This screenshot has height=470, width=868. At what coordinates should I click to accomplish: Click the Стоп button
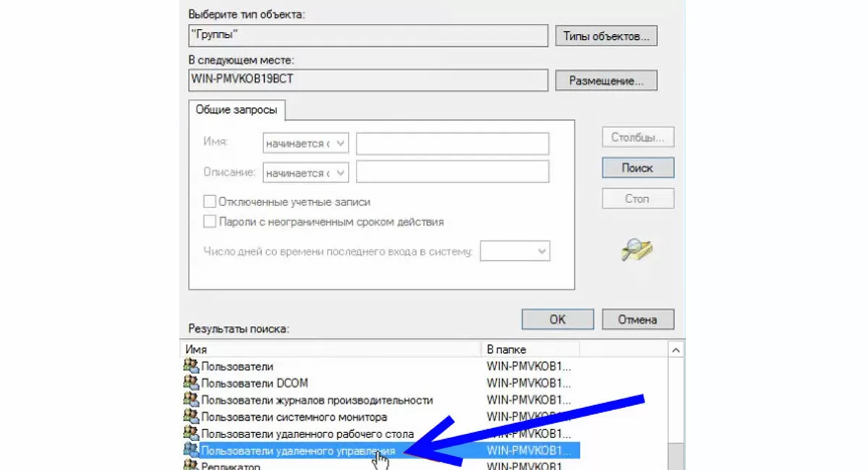pyautogui.click(x=638, y=198)
